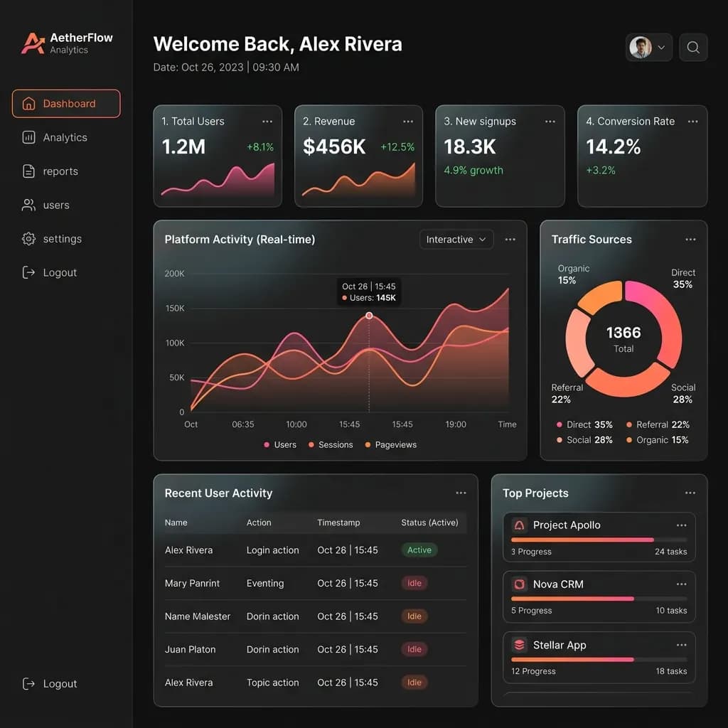
Task: Click the bottom Logout link
Action: (x=50, y=683)
